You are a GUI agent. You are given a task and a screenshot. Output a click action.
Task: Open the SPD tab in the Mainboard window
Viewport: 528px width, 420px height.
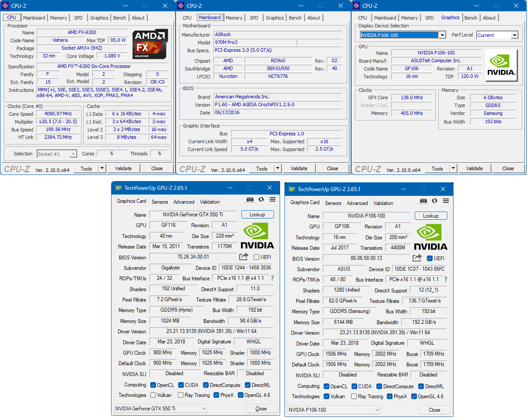point(254,18)
